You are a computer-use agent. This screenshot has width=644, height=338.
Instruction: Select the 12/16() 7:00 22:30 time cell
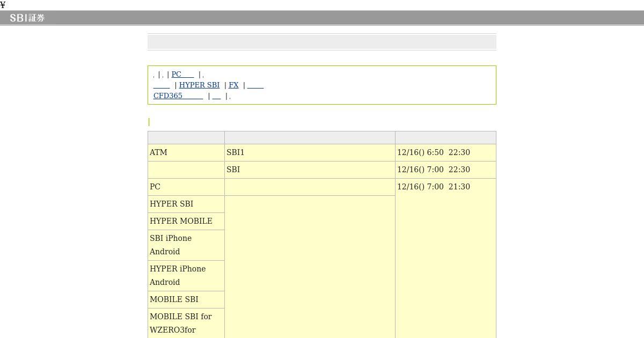[x=445, y=170]
